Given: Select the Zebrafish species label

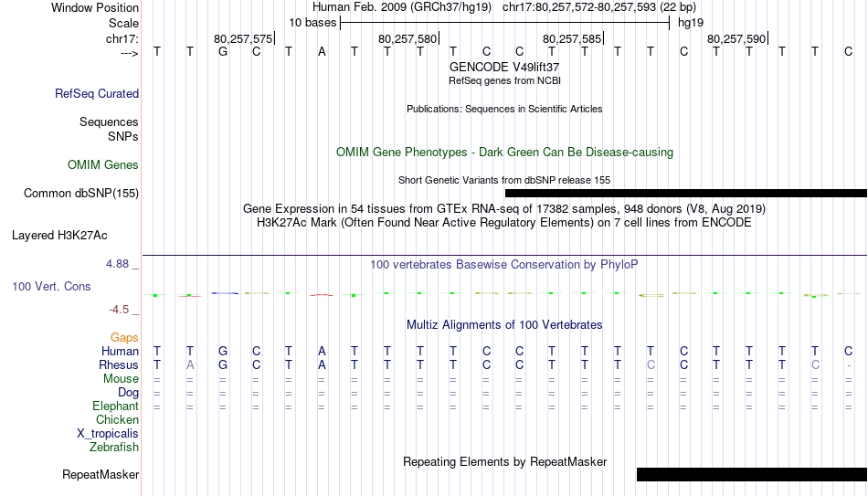Looking at the screenshot, I should coord(114,447).
